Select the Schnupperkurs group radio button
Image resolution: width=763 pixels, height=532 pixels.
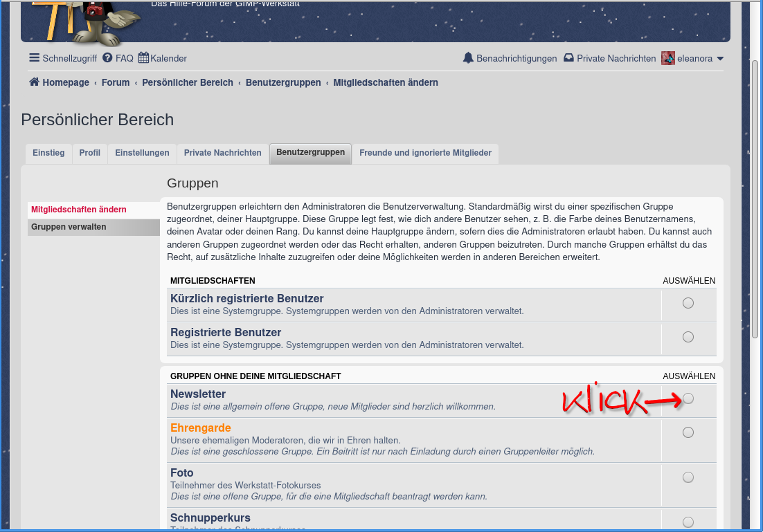[x=688, y=522]
